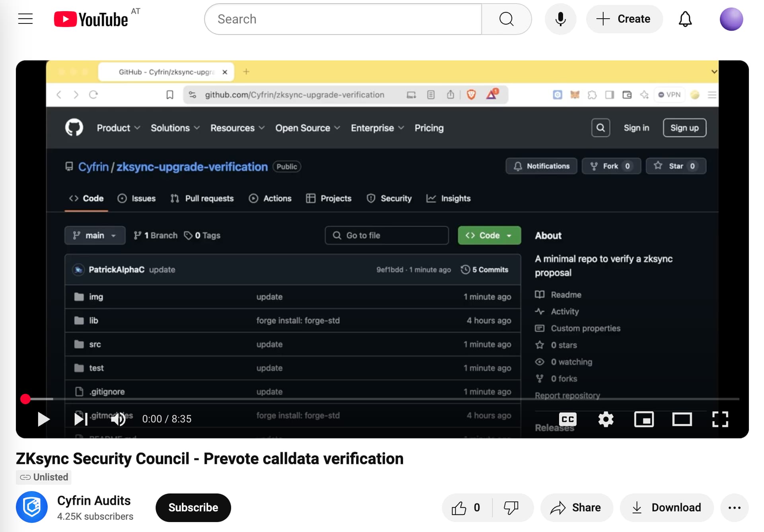Click the Star button on GitHub repo
The width and height of the screenshot is (764, 532).
tap(675, 166)
